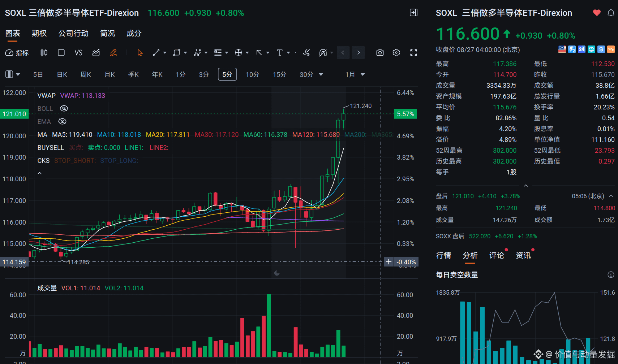Select the 10分 timeframe
Image resolution: width=618 pixels, height=364 pixels.
[252, 74]
